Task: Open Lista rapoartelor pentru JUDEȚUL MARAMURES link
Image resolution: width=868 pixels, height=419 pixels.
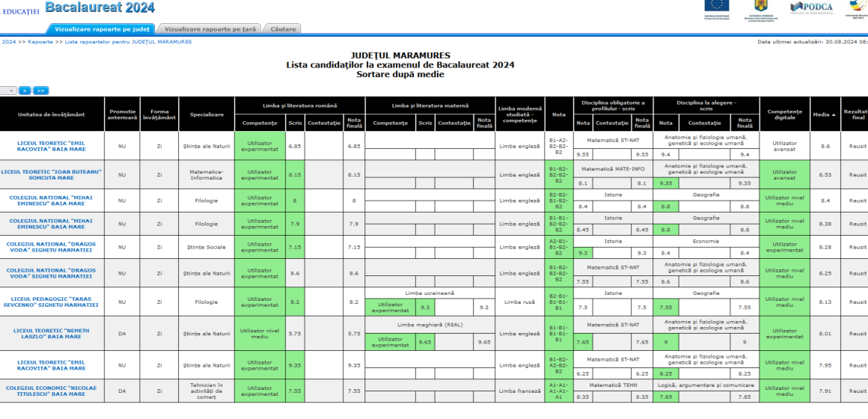Action: pos(129,42)
